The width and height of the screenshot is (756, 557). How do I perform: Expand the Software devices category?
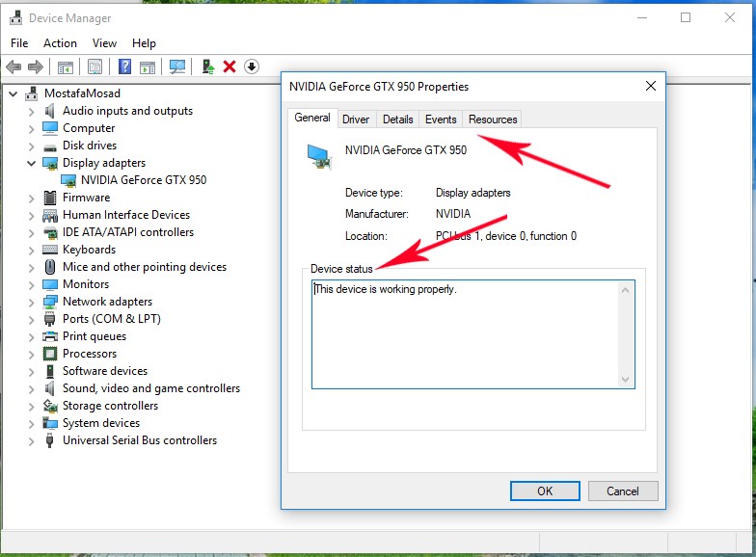click(31, 372)
